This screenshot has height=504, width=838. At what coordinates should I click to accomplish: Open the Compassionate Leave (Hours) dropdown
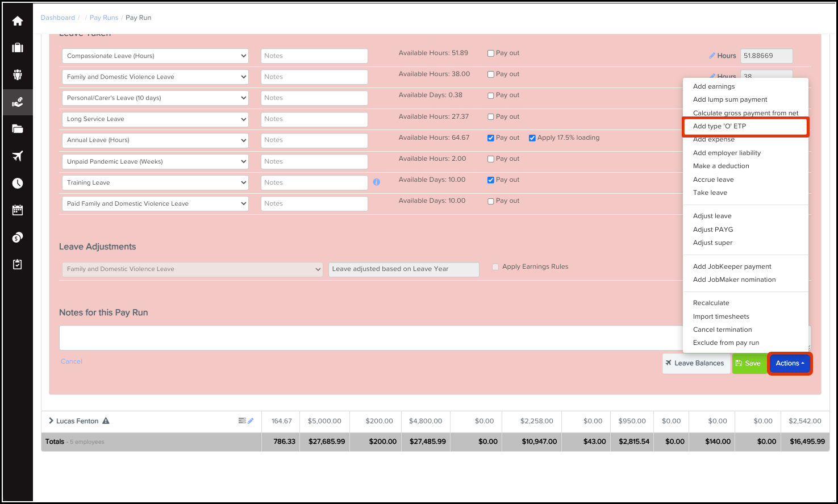click(155, 56)
